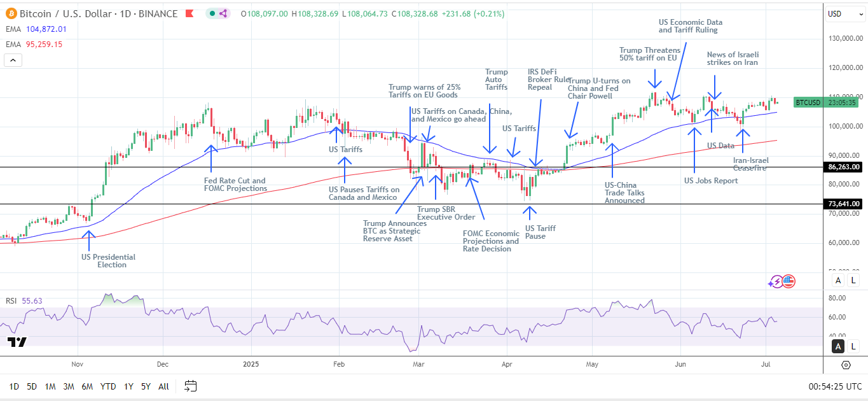Select the All timeframe tab

click(x=163, y=386)
